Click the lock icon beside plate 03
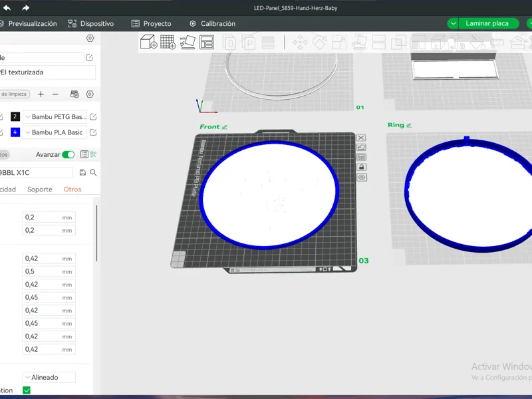 click(x=361, y=167)
